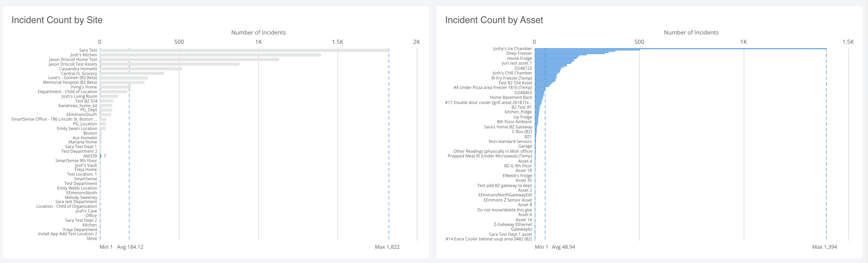Click the AM339 site label
The width and height of the screenshot is (868, 263).
(90, 156)
